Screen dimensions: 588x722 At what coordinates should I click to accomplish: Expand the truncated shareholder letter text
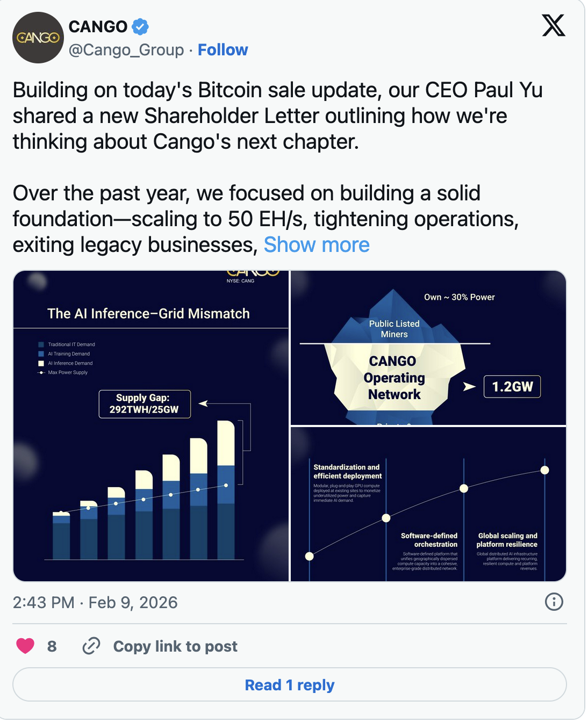point(317,244)
